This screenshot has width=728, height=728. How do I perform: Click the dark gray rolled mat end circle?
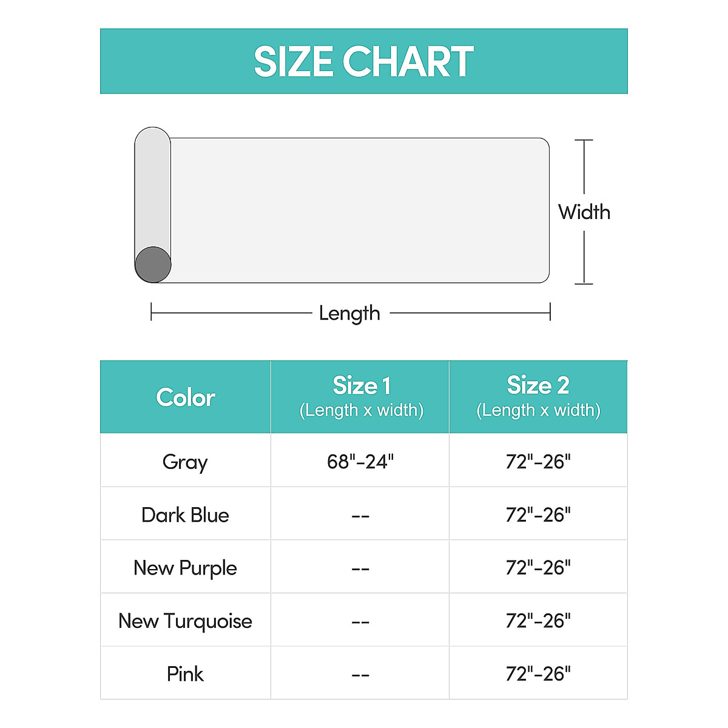(x=153, y=265)
